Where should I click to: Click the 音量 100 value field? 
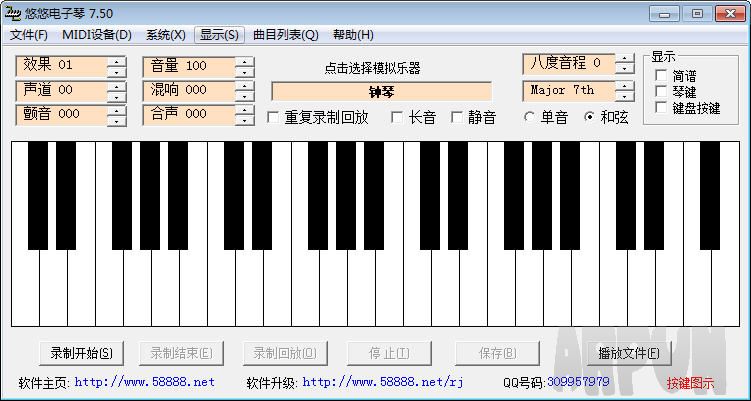189,66
